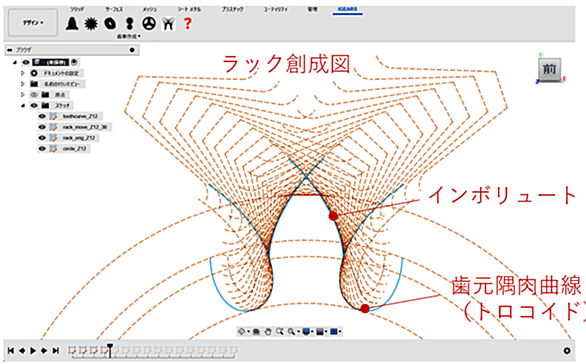
Task: Switch to the サーフェス tab
Action: coord(114,9)
